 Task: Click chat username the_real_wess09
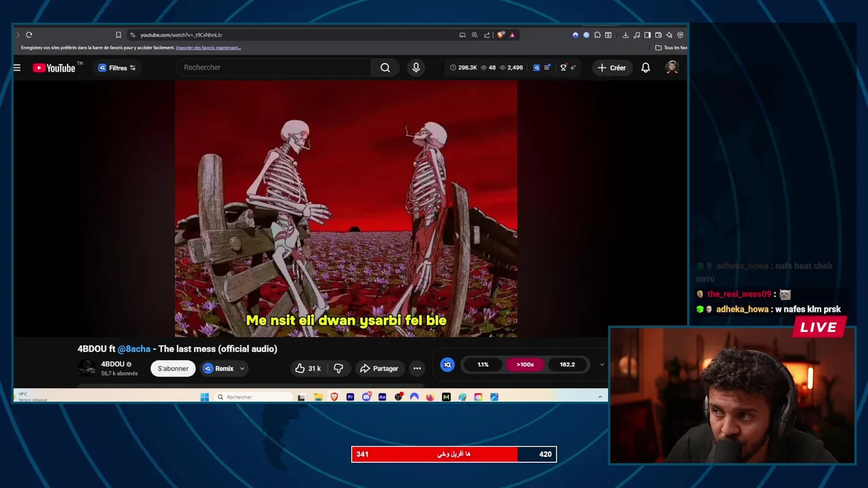[738, 294]
